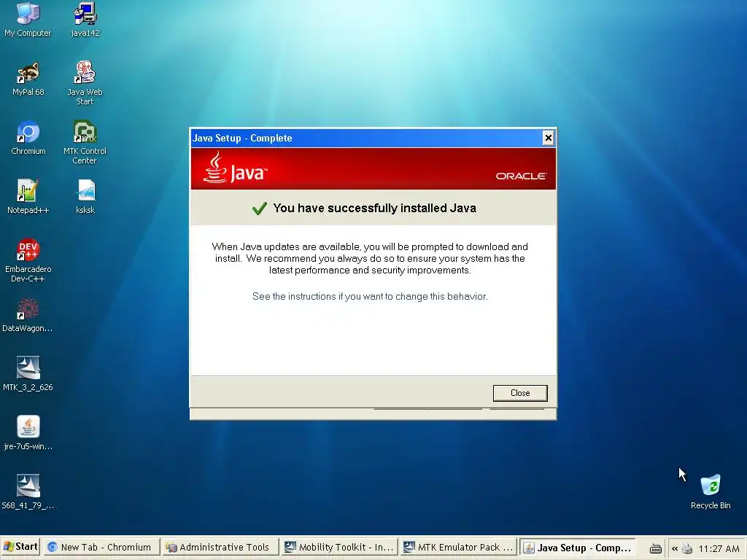Switch to Administrative Tools taskbar window

coord(219,548)
